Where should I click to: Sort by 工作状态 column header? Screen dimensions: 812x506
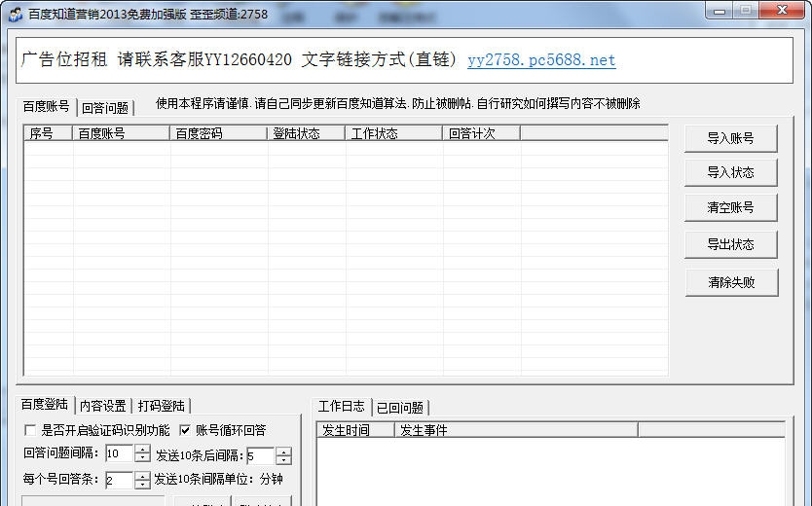coord(393,133)
